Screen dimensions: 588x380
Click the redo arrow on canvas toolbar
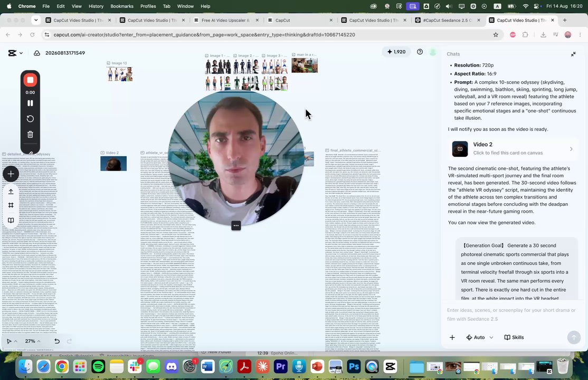coord(69,341)
